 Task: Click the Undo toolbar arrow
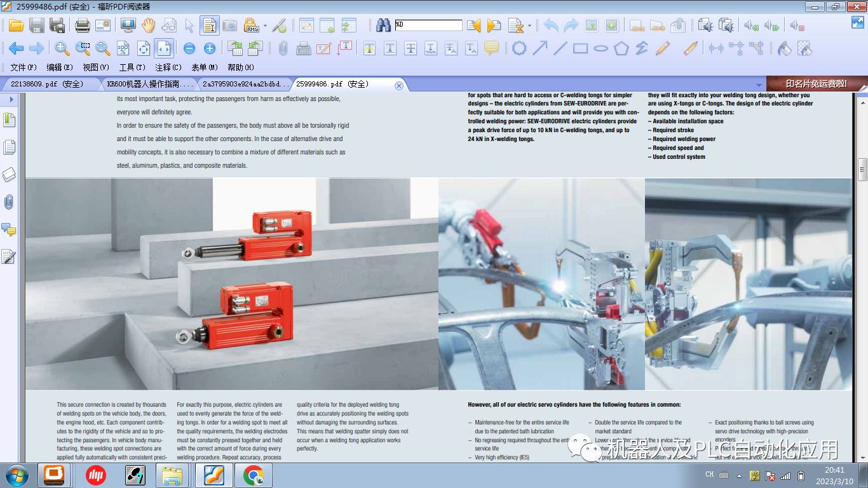(x=551, y=25)
